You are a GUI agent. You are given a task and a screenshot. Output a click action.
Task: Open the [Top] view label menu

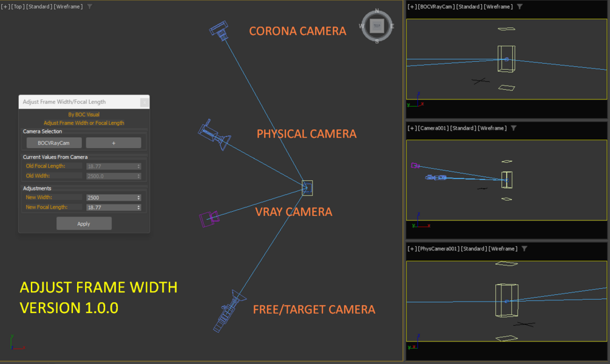pyautogui.click(x=18, y=7)
